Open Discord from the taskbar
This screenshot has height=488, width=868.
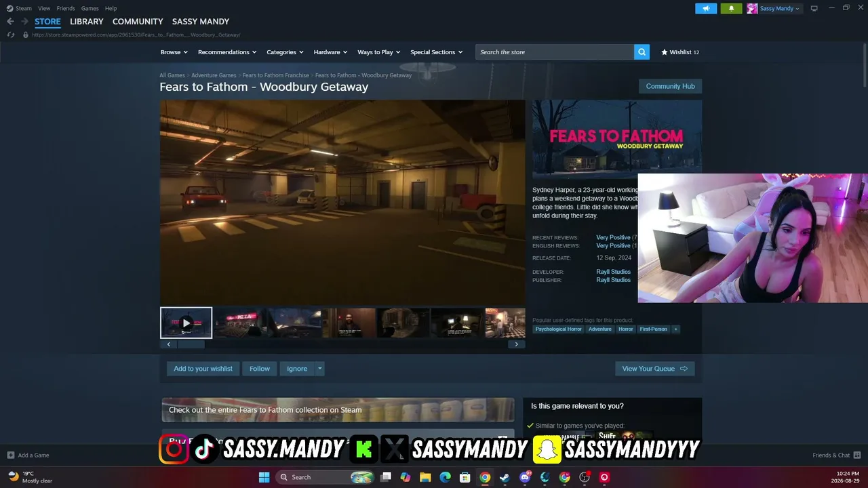pos(525,477)
